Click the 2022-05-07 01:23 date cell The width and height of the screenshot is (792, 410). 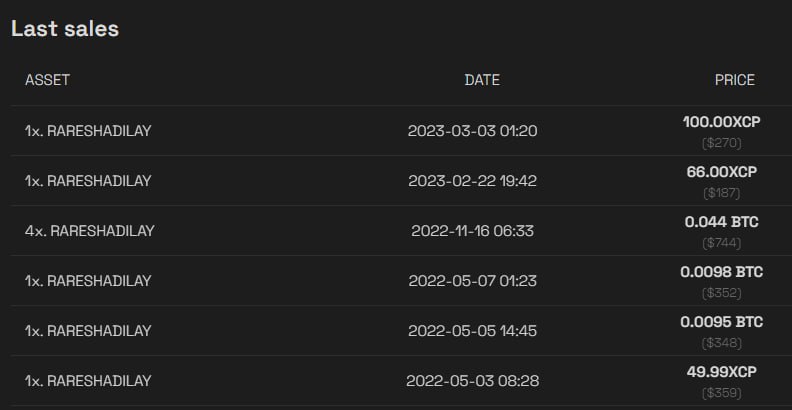472,281
